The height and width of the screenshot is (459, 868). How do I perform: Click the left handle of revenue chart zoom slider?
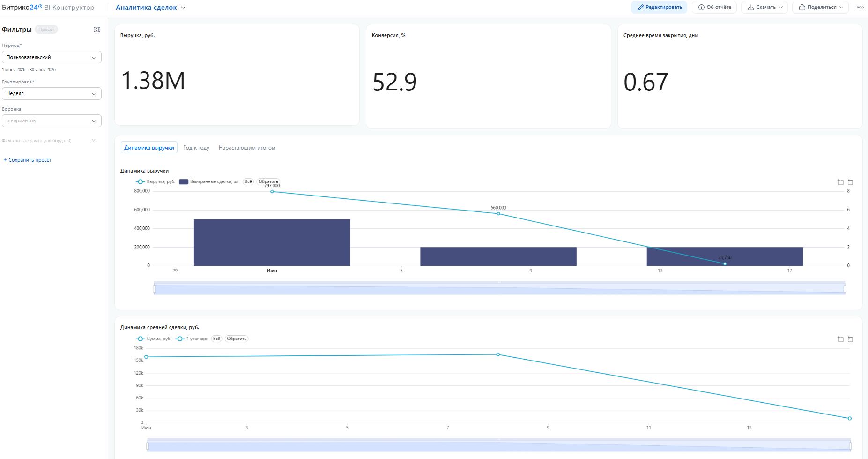tap(154, 289)
